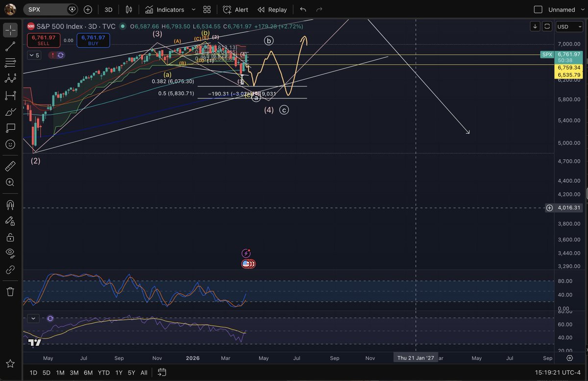Expand the Indicators dropdown arrow
The height and width of the screenshot is (381, 588).
click(193, 10)
